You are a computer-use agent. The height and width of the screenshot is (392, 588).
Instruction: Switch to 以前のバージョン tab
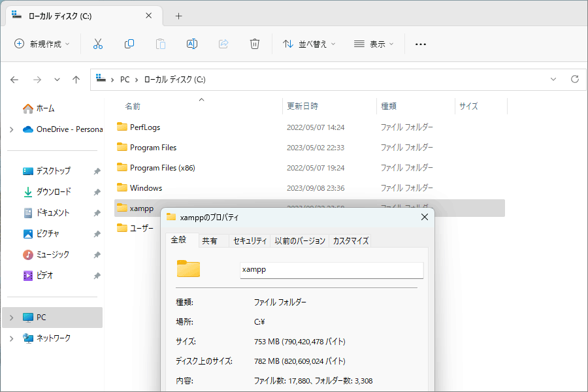point(300,241)
